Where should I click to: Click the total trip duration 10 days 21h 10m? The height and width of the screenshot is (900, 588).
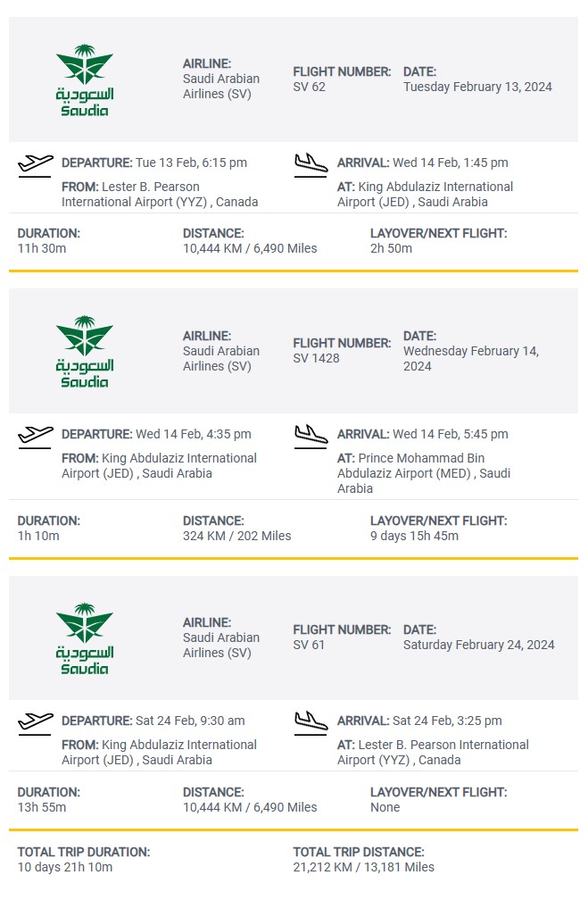(x=65, y=867)
